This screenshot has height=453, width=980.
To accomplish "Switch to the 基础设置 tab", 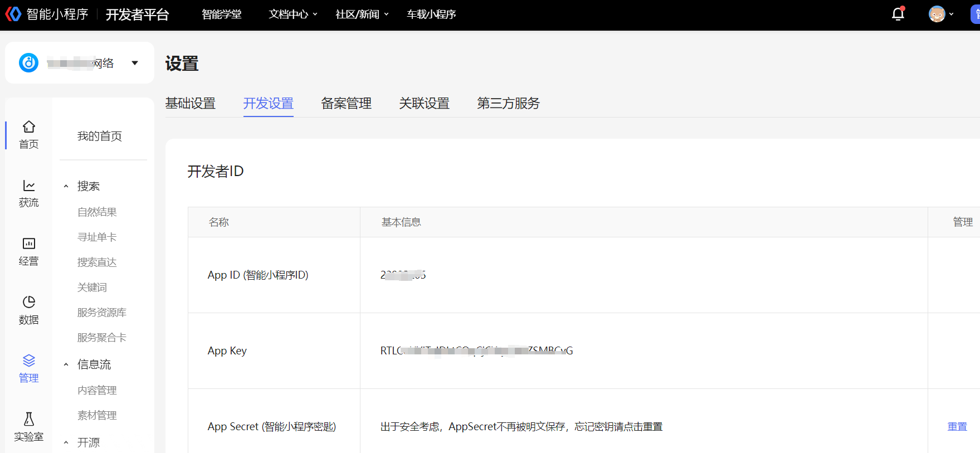I will coord(190,103).
